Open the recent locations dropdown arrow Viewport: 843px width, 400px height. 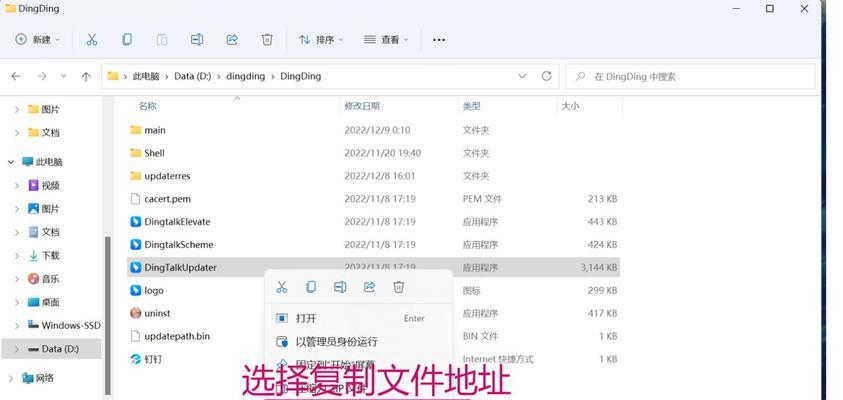63,76
